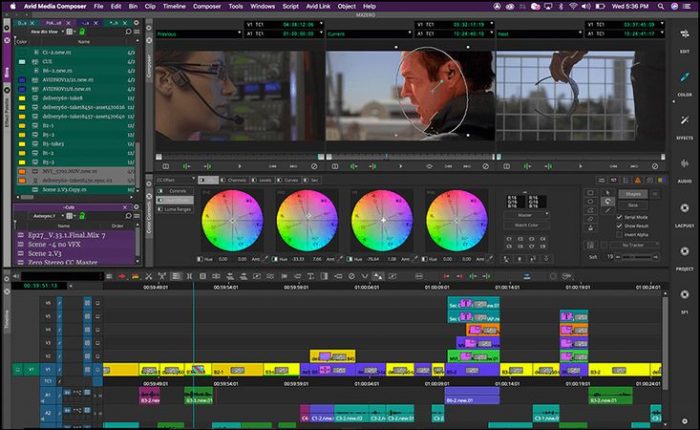Screen dimensions: 700x430
Task: Toggle the Show Result checkbox
Action: [x=620, y=226]
